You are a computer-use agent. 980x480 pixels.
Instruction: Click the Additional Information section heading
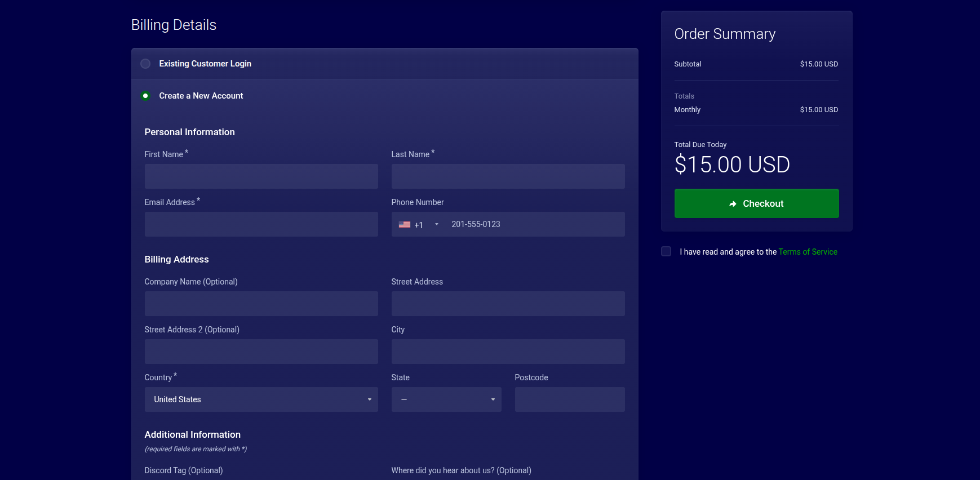click(192, 434)
